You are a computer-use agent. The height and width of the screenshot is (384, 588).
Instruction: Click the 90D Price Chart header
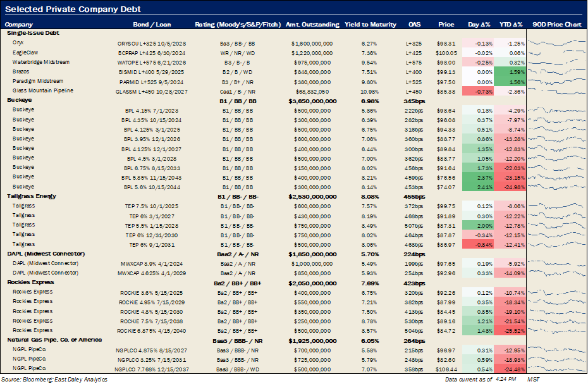557,25
